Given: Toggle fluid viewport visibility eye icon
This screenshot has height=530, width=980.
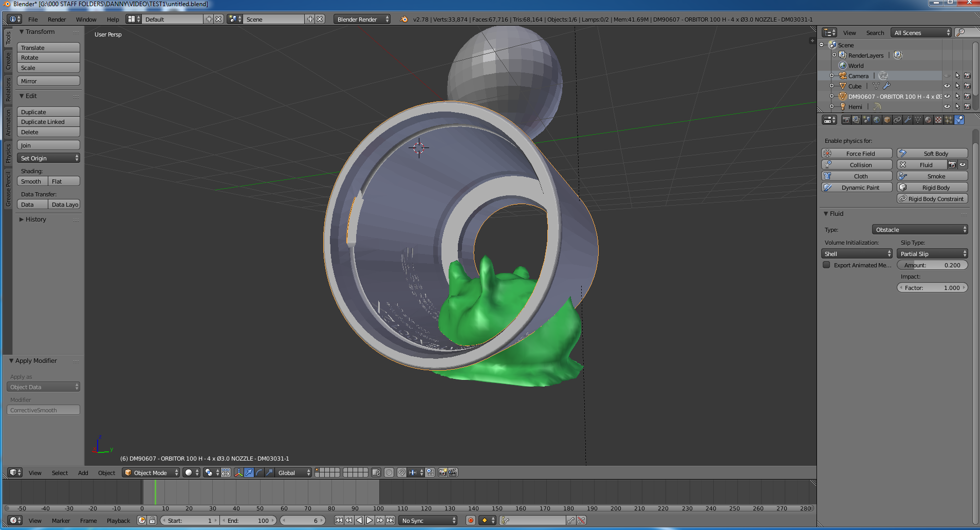Looking at the screenshot, I should (x=963, y=165).
